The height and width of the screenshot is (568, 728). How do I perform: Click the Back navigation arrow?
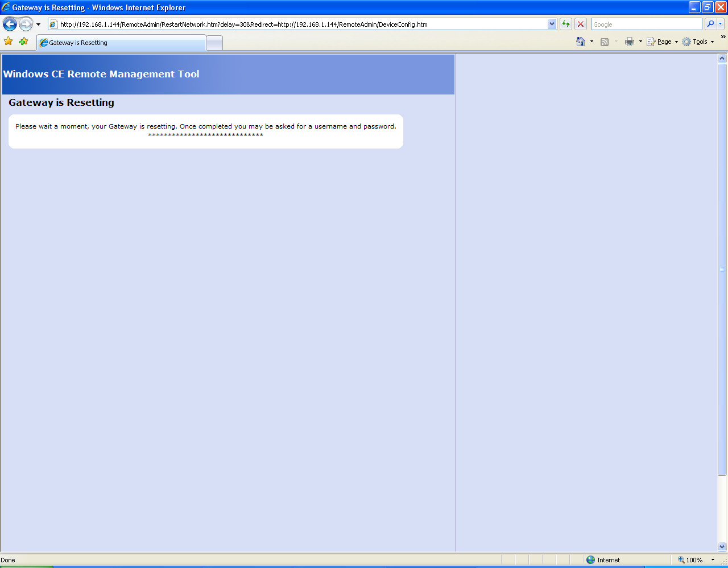10,24
